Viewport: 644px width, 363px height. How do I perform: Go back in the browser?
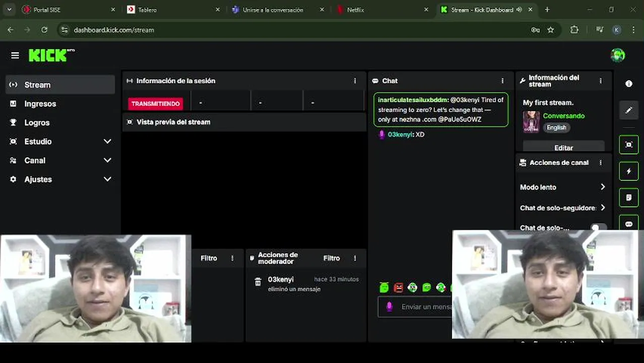click(11, 30)
